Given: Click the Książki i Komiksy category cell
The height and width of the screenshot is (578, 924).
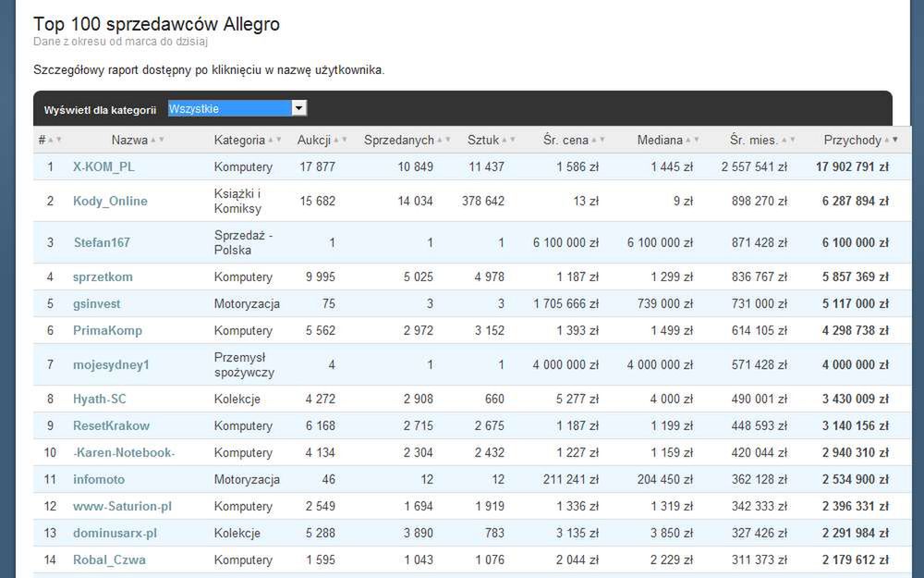Looking at the screenshot, I should [238, 201].
